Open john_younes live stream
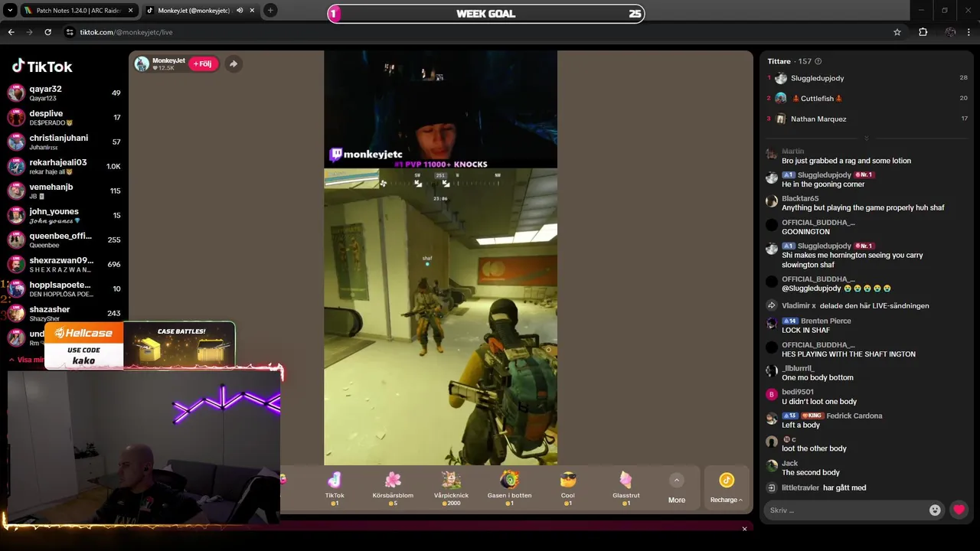 (64, 216)
